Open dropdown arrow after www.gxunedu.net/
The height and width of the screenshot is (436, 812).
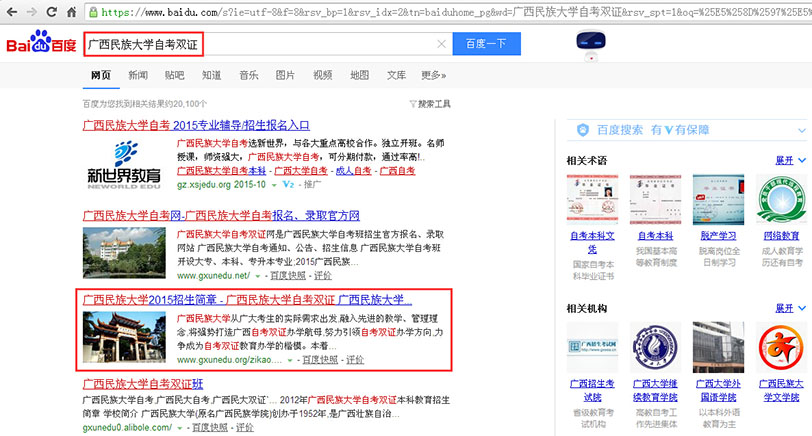[x=257, y=277]
